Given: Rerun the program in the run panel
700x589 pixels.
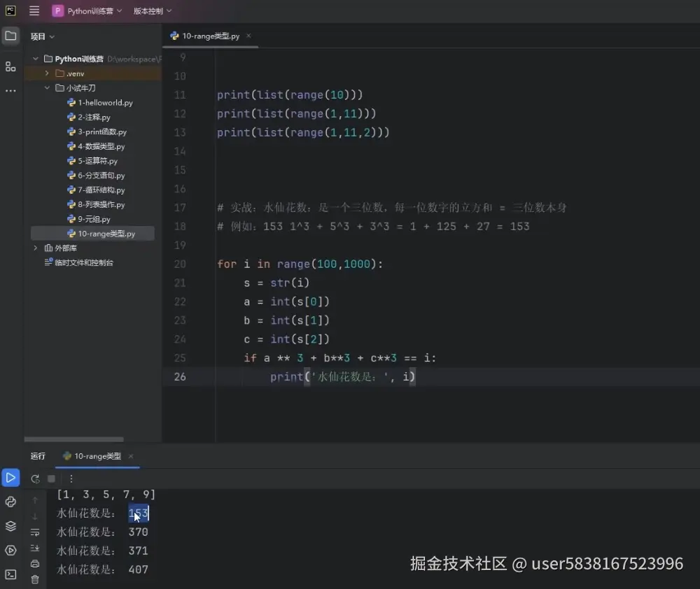Looking at the screenshot, I should pos(35,478).
